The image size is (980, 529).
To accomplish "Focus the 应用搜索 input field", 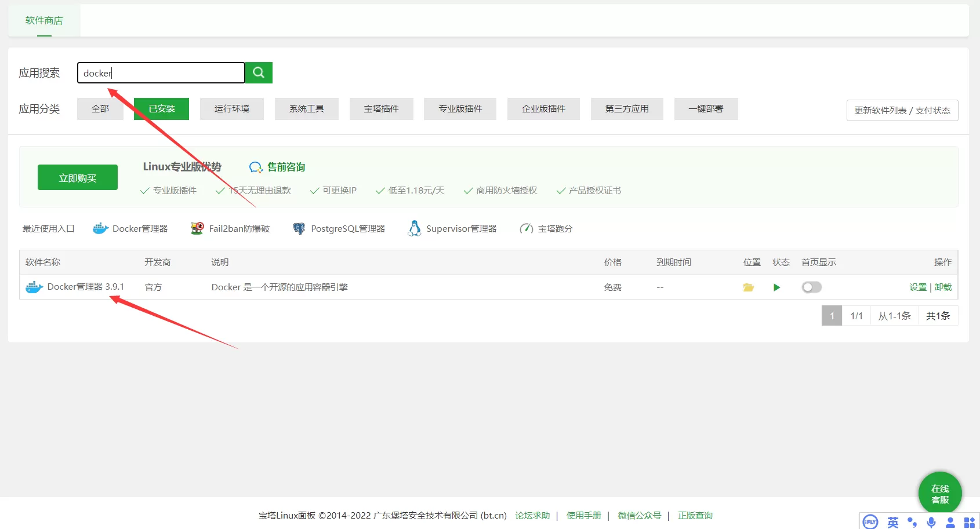I will click(x=161, y=73).
